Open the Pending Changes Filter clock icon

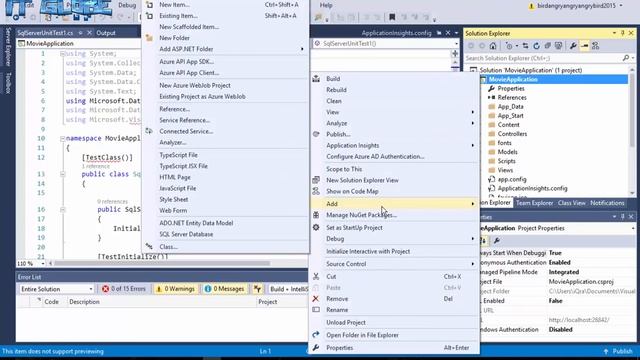(509, 46)
